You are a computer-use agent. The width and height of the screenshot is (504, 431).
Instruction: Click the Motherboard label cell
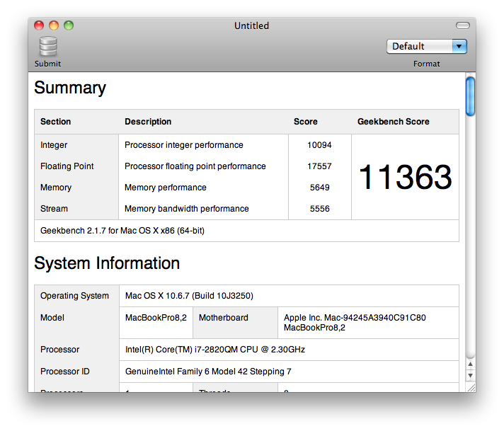[224, 318]
